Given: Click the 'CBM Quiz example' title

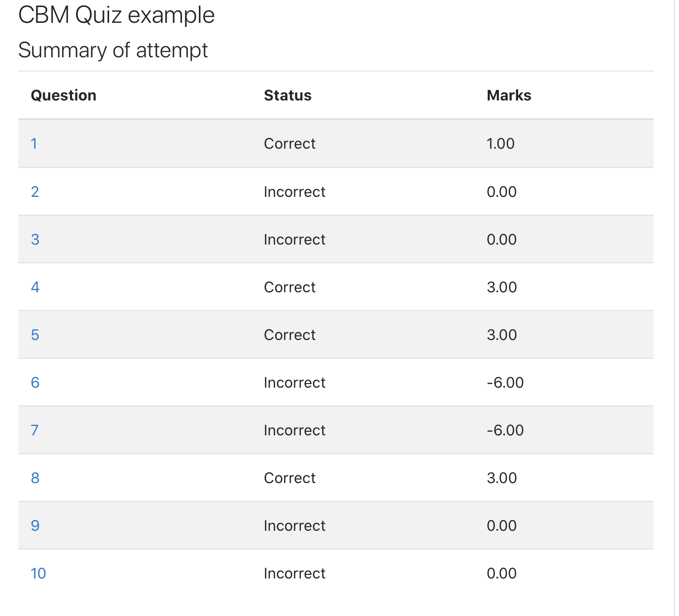Looking at the screenshot, I should pos(117,15).
